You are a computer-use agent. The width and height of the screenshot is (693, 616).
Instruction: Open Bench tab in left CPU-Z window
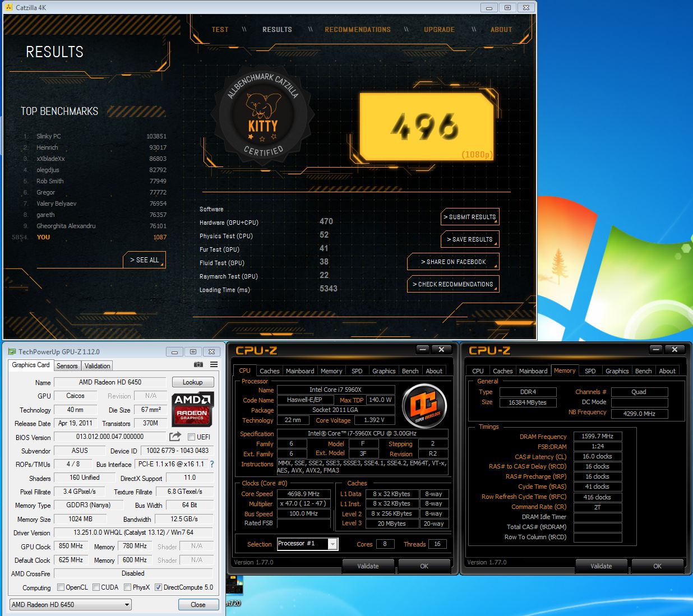[410, 371]
